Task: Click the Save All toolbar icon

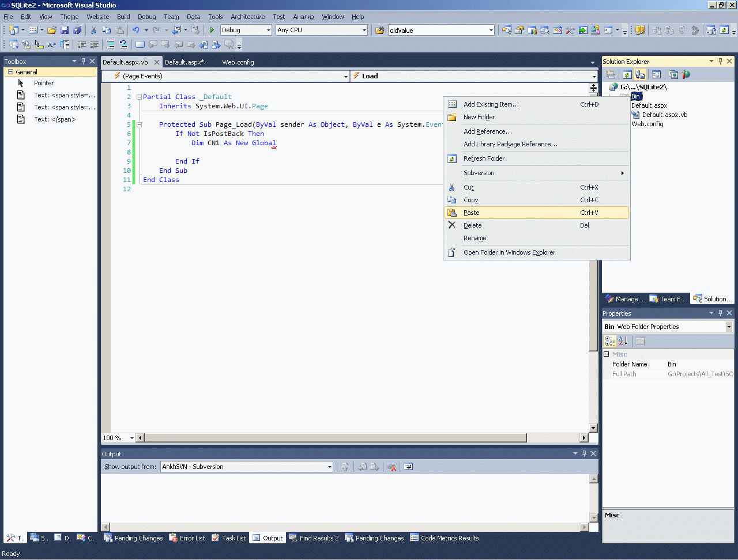Action: [x=77, y=30]
